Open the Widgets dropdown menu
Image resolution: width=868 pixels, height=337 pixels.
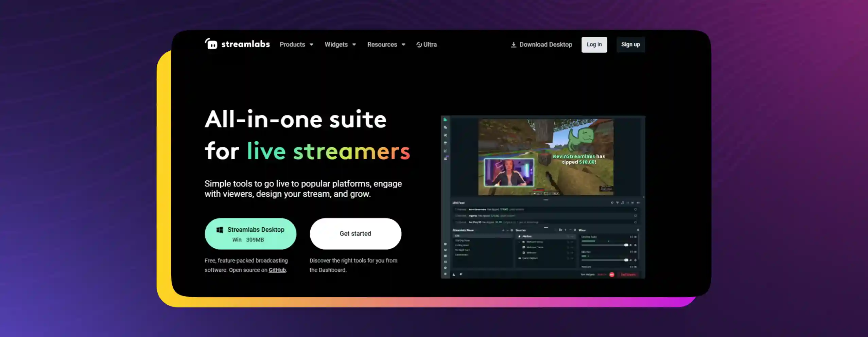(340, 45)
